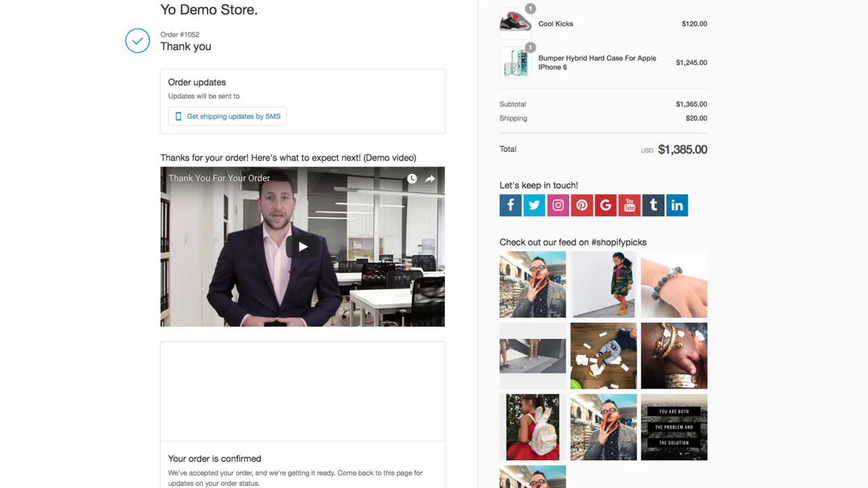Open the YouTube channel icon
Image resolution: width=868 pixels, height=488 pixels.
pyautogui.click(x=629, y=205)
